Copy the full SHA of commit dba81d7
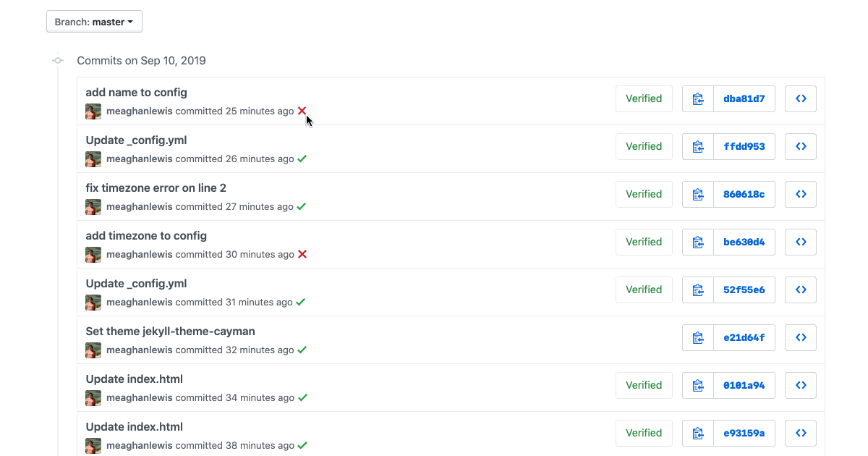 pos(697,98)
